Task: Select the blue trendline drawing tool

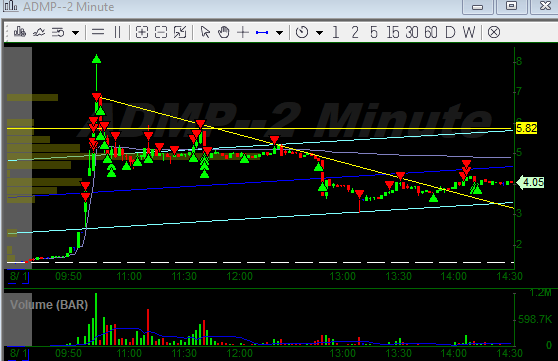Action: tap(262, 32)
